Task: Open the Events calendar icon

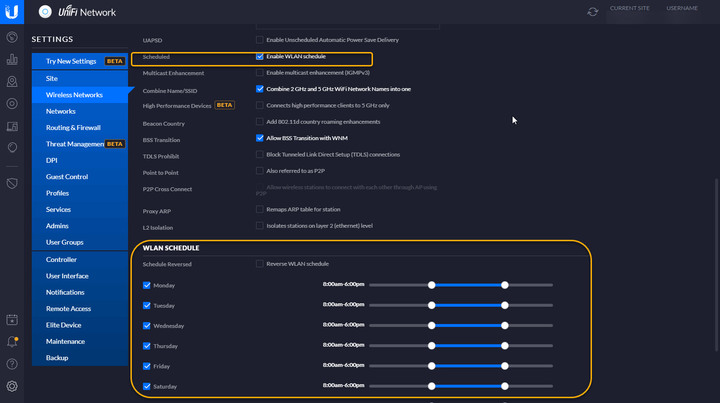Action: tap(12, 319)
